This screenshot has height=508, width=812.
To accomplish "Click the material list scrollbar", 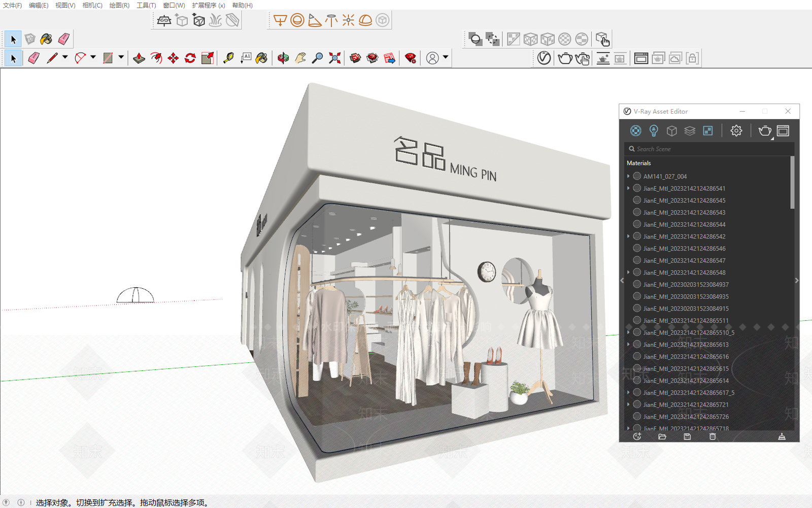I will click(x=792, y=183).
